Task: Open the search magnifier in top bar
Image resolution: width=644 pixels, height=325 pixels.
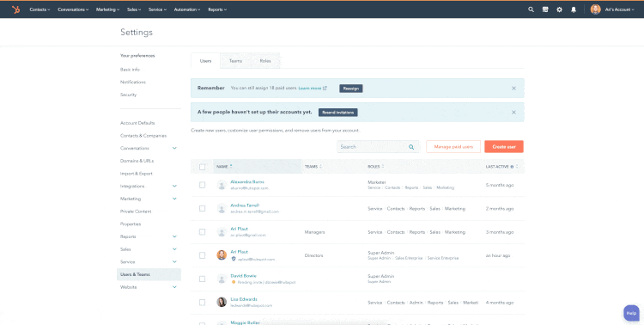Action: 531,9
